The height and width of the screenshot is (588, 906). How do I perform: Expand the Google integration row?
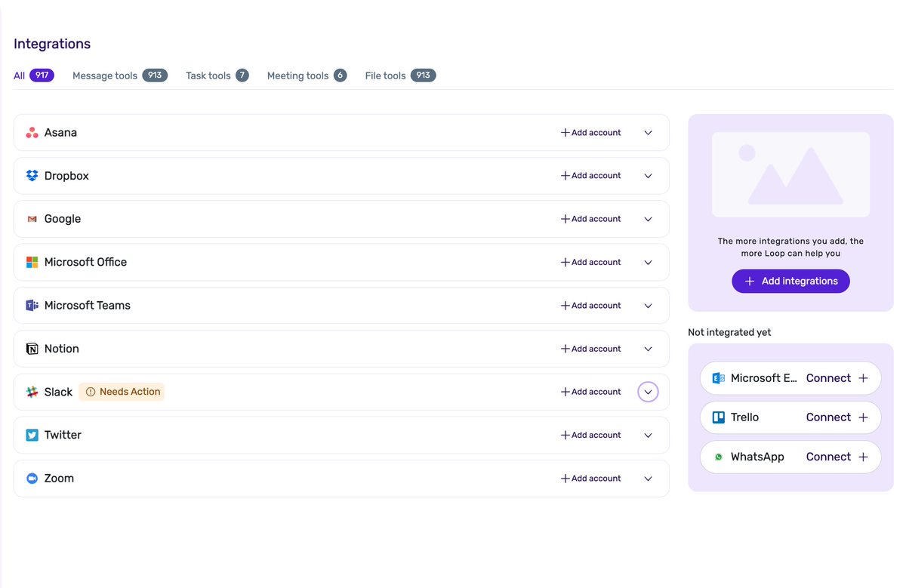click(648, 219)
